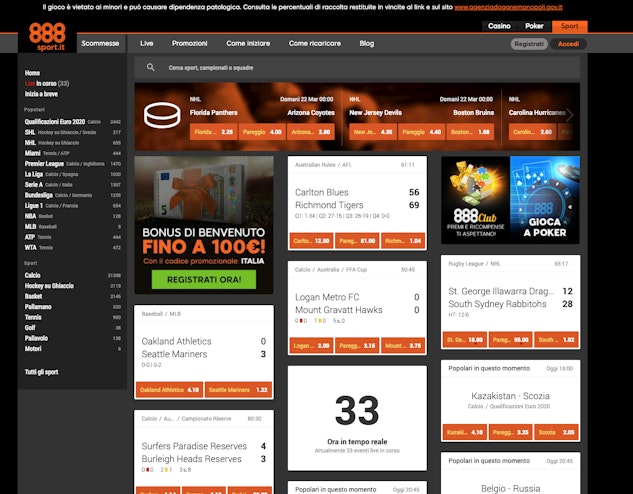
Task: Click the search magnifier icon
Action: (151, 67)
